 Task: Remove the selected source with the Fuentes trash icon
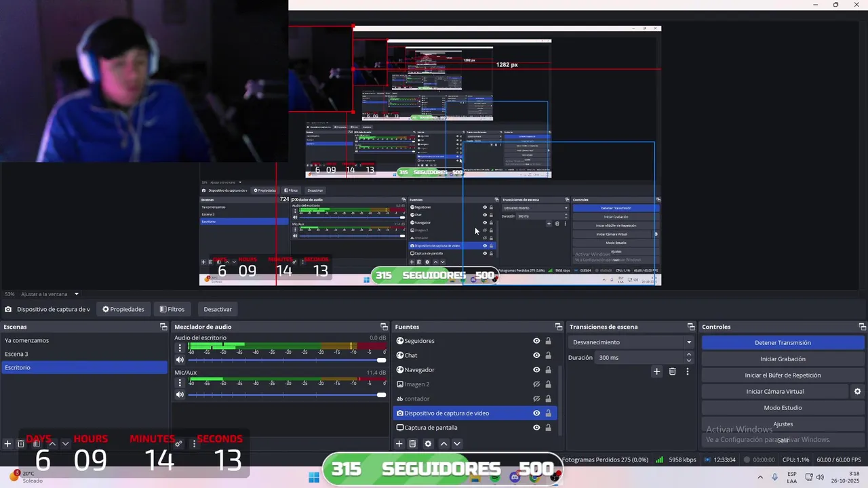(412, 444)
